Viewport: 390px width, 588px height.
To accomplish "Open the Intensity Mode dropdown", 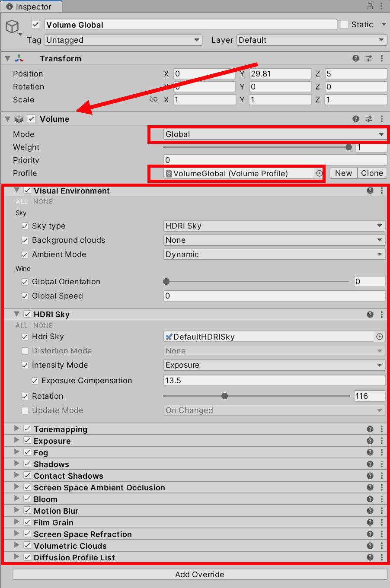I will (x=274, y=365).
